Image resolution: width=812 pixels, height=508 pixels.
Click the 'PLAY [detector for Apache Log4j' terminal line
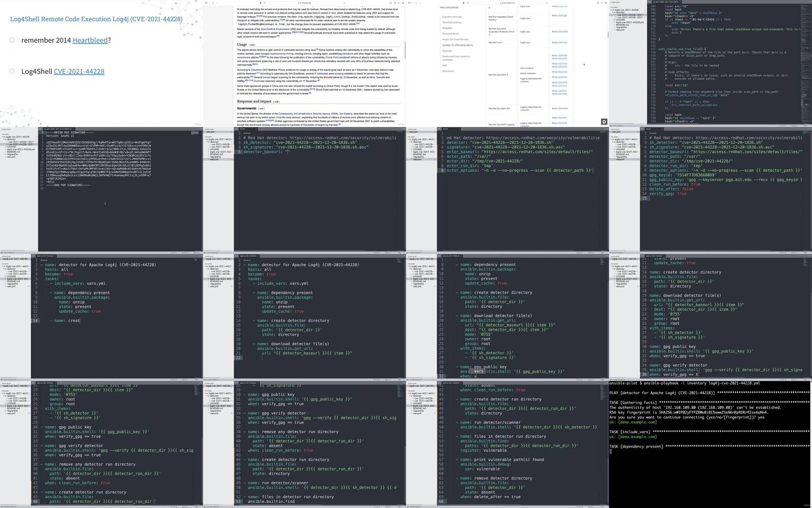coord(709,393)
